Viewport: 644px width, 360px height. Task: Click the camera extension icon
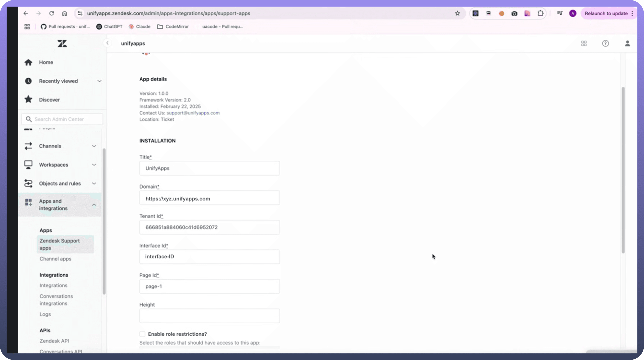pyautogui.click(x=514, y=13)
